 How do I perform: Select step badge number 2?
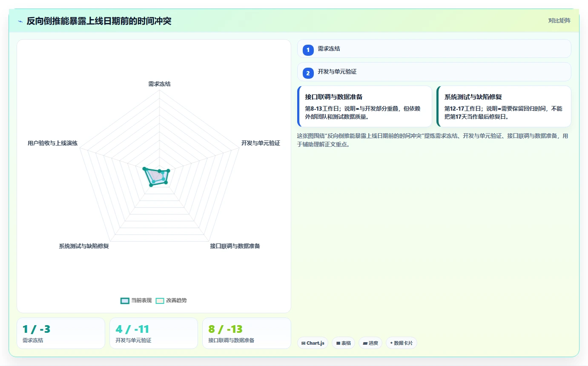[x=308, y=73]
